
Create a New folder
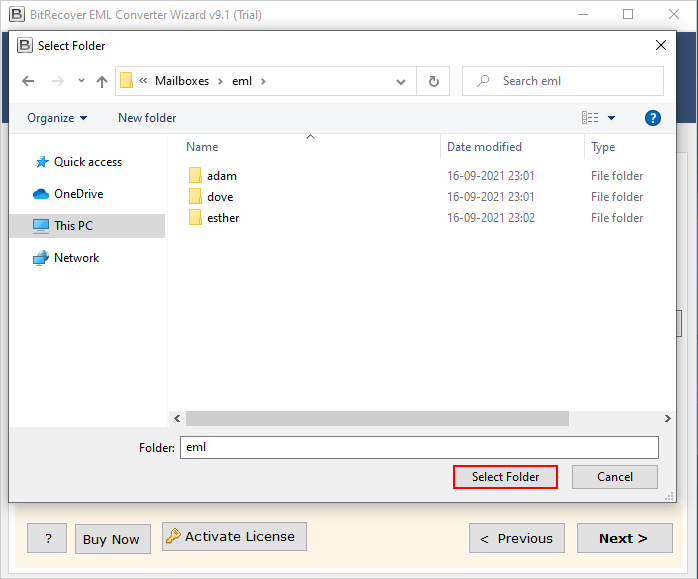point(147,118)
